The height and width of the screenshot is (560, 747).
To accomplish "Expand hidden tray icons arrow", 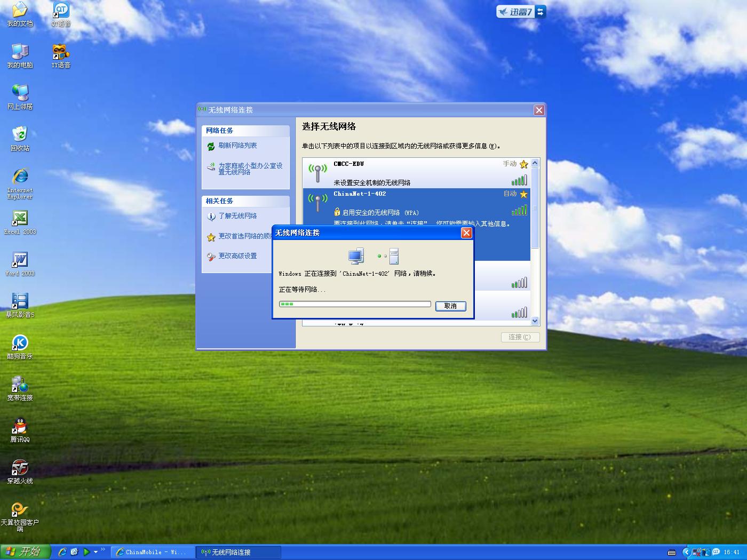I will click(x=687, y=552).
